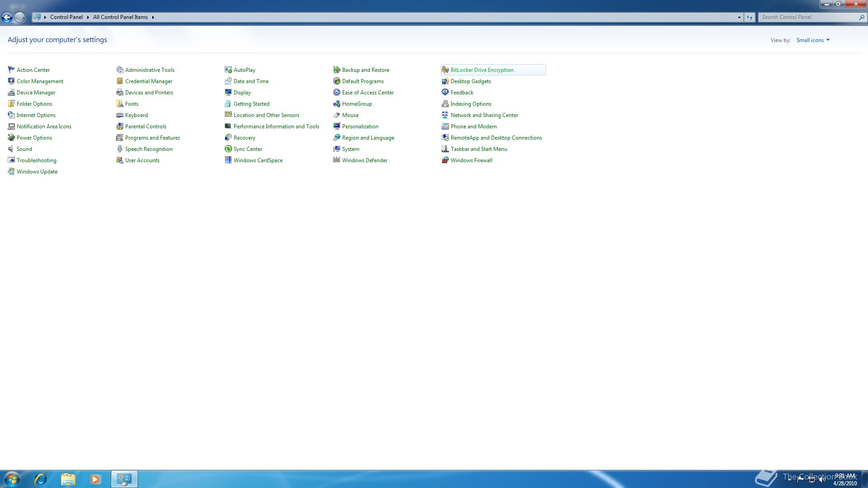Click the Color Management icon
This screenshot has height=488, width=868.
point(11,81)
